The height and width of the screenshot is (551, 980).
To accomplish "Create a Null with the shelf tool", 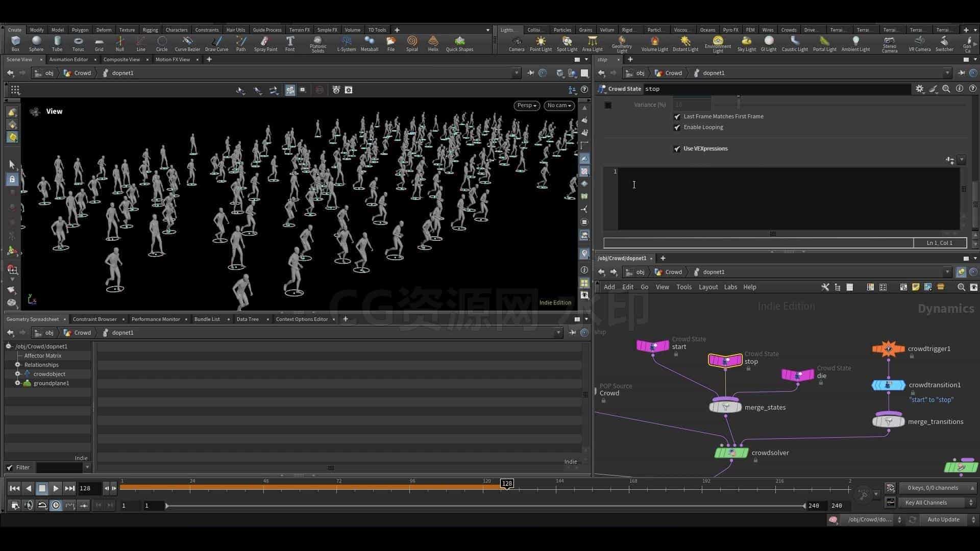I will point(120,43).
